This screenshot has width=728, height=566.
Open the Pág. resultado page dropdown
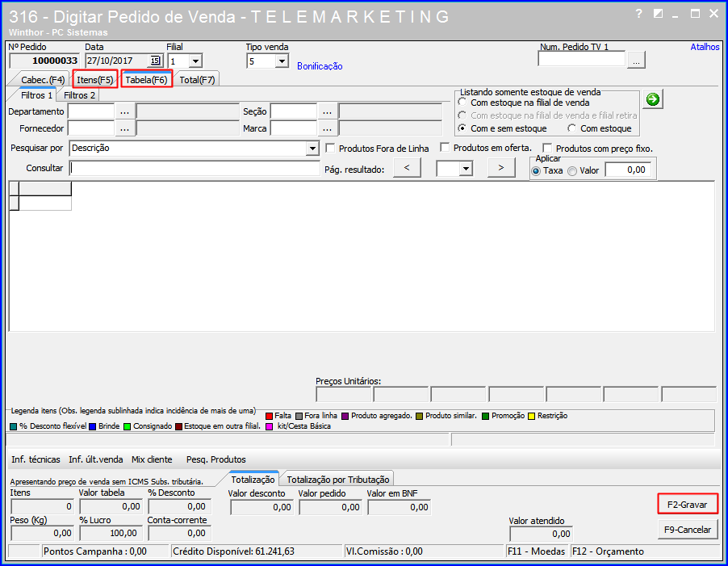point(466,169)
